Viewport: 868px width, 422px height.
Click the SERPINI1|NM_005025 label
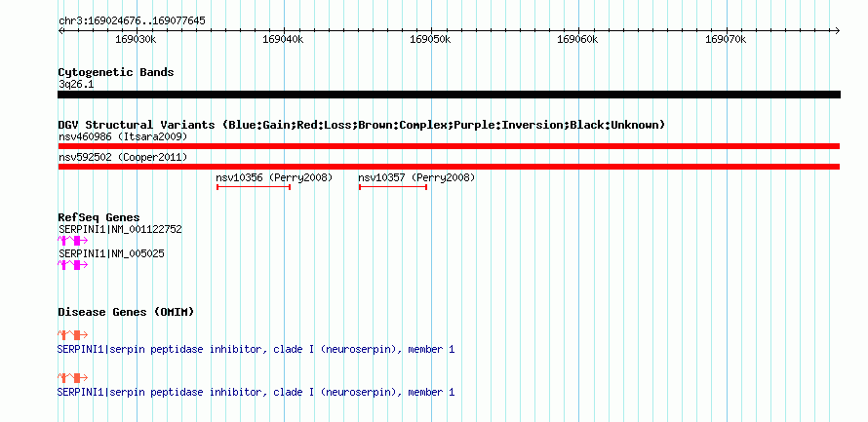tap(111, 253)
